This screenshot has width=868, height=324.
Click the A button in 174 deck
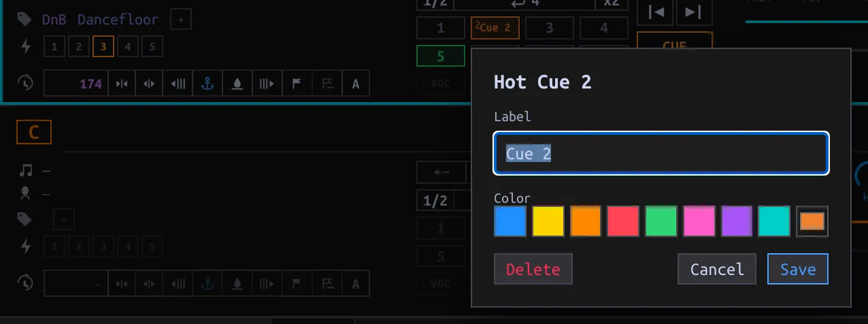(356, 84)
